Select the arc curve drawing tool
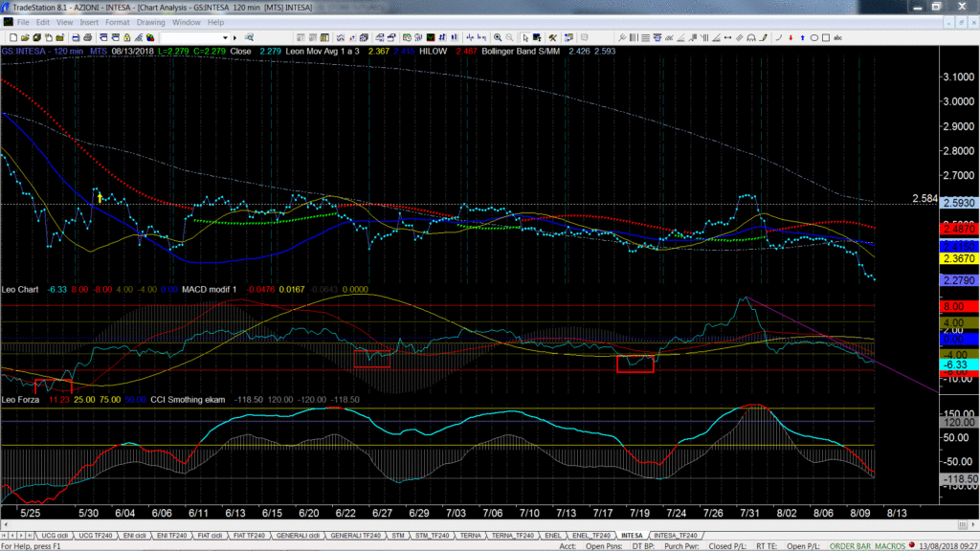 (779, 37)
